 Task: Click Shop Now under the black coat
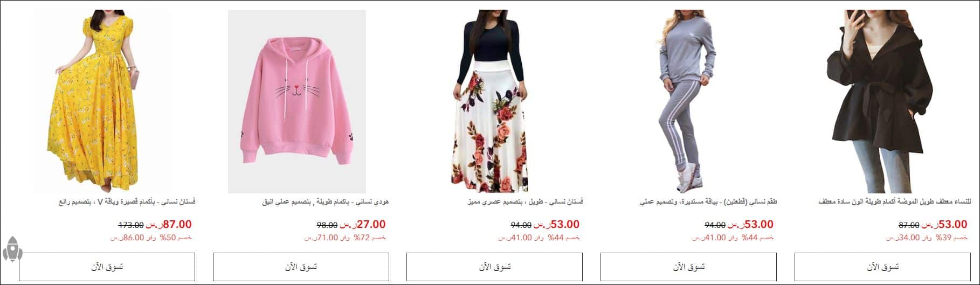(x=882, y=267)
